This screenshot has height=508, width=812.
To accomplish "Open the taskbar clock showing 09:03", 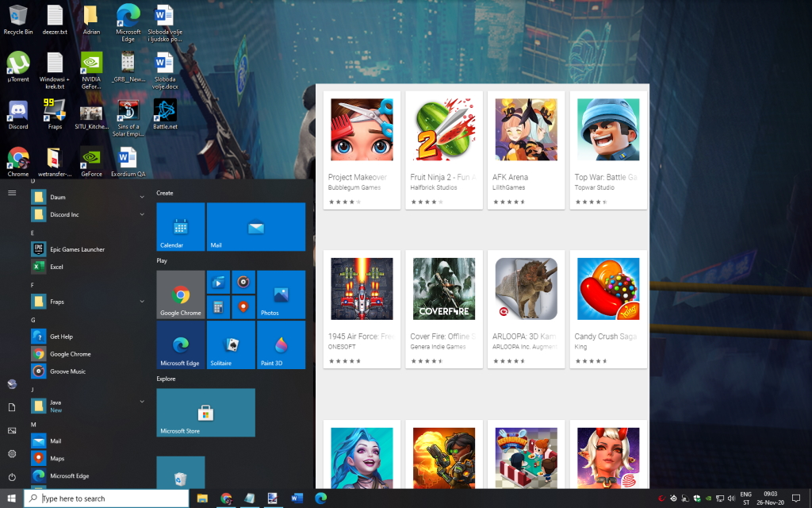I will coord(771,498).
